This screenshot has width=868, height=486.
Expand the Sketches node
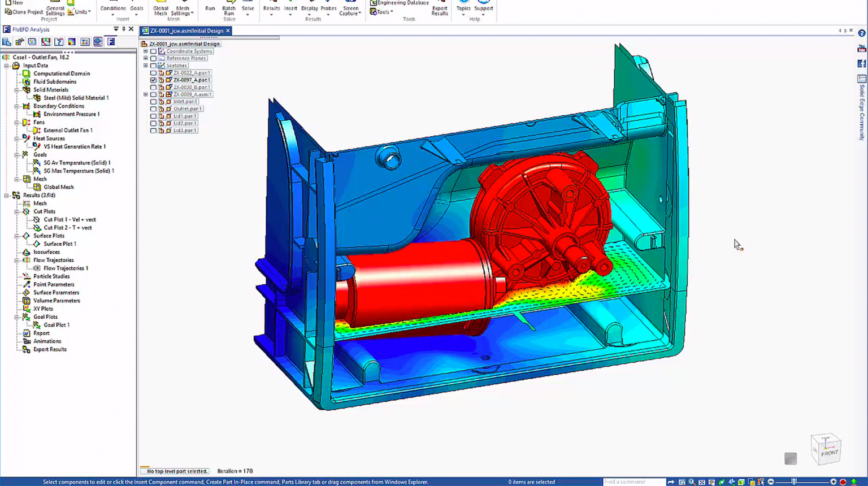pyautogui.click(x=145, y=65)
